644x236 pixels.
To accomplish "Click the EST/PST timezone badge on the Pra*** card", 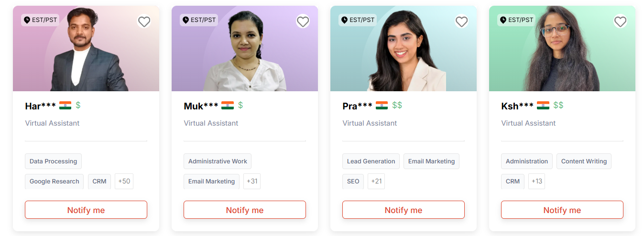I will (x=357, y=20).
